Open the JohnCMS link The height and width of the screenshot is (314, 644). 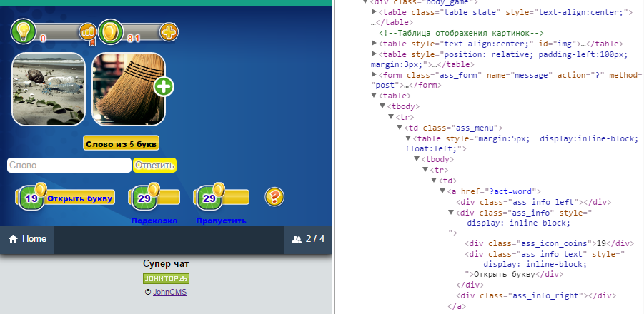coord(169,292)
